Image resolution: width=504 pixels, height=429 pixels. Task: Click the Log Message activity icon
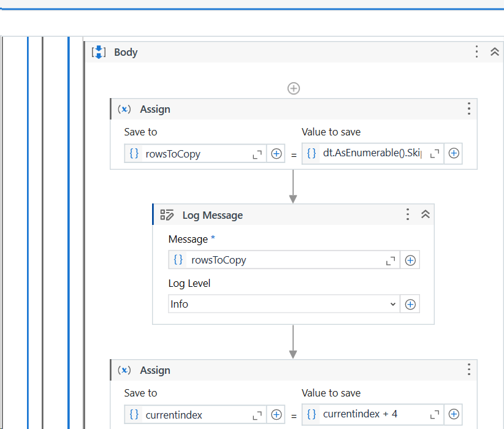(167, 215)
